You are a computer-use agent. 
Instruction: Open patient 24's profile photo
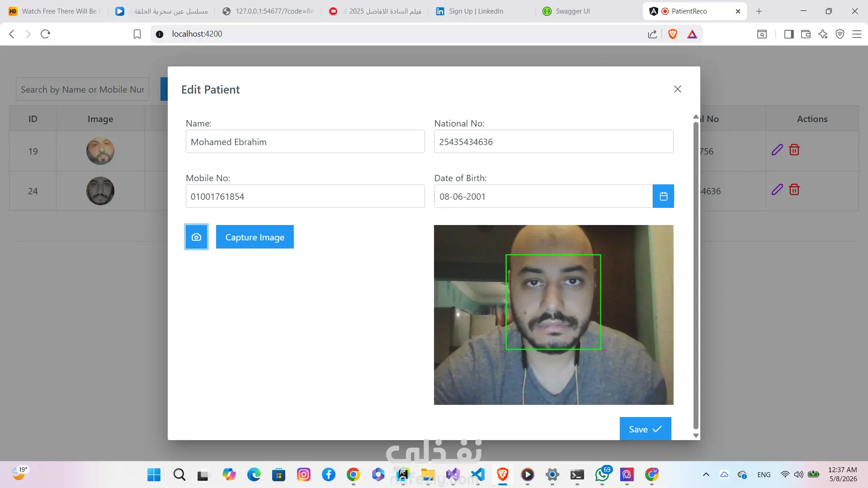point(100,191)
